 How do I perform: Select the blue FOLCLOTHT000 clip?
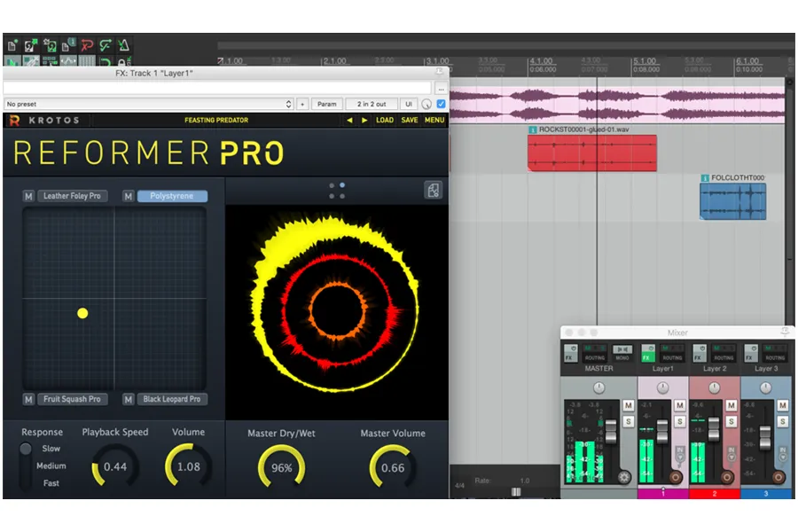tap(733, 201)
